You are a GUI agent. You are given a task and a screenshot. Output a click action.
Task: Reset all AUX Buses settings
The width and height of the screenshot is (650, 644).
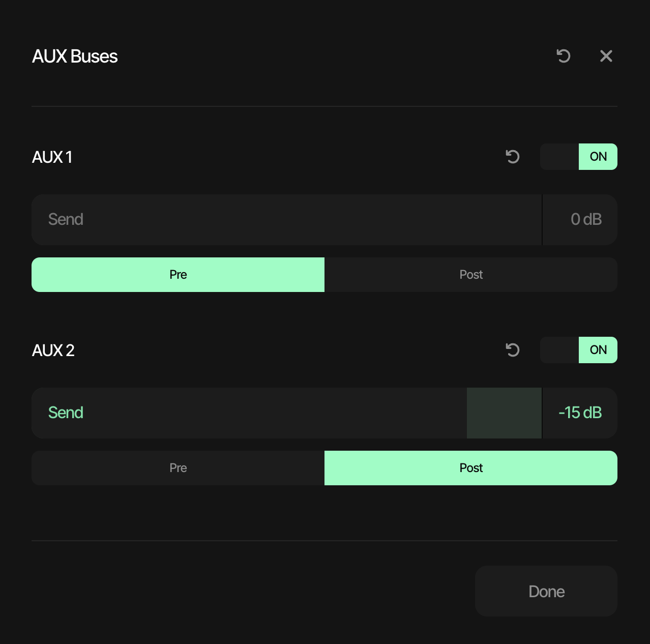point(564,56)
